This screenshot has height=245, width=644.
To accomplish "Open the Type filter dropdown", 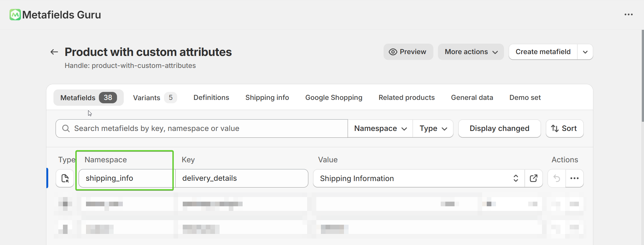I will click(x=433, y=128).
